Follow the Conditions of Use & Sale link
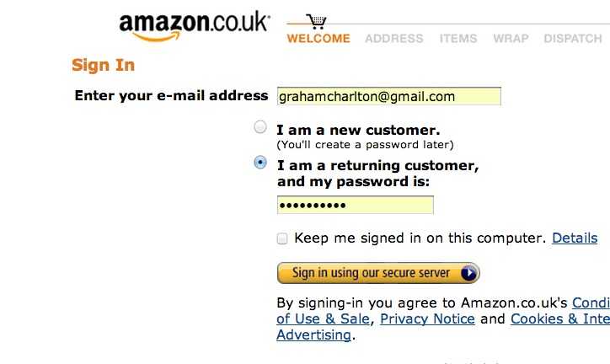 tap(590, 303)
